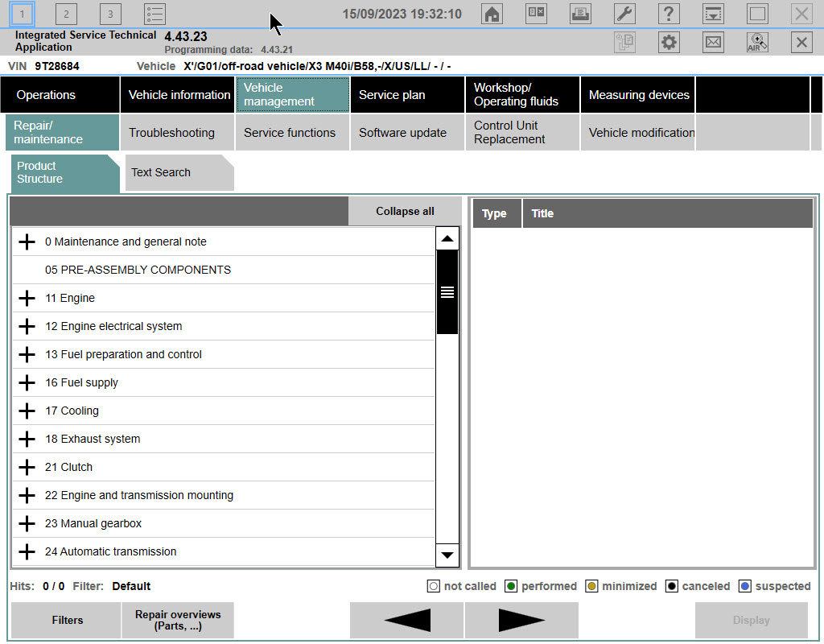Screen dimensions: 824x644
Task: Click the not called legend marker
Action: (433, 586)
